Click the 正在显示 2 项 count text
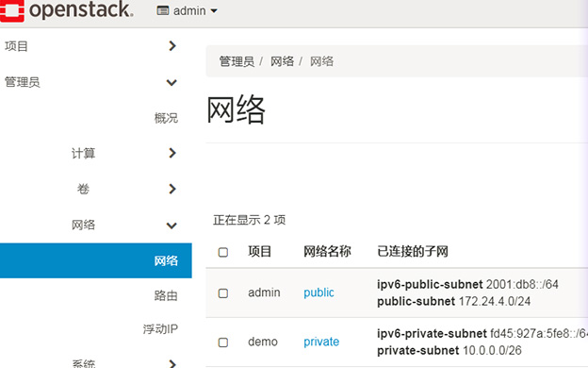Viewport: 588px width, 368px height. [250, 220]
